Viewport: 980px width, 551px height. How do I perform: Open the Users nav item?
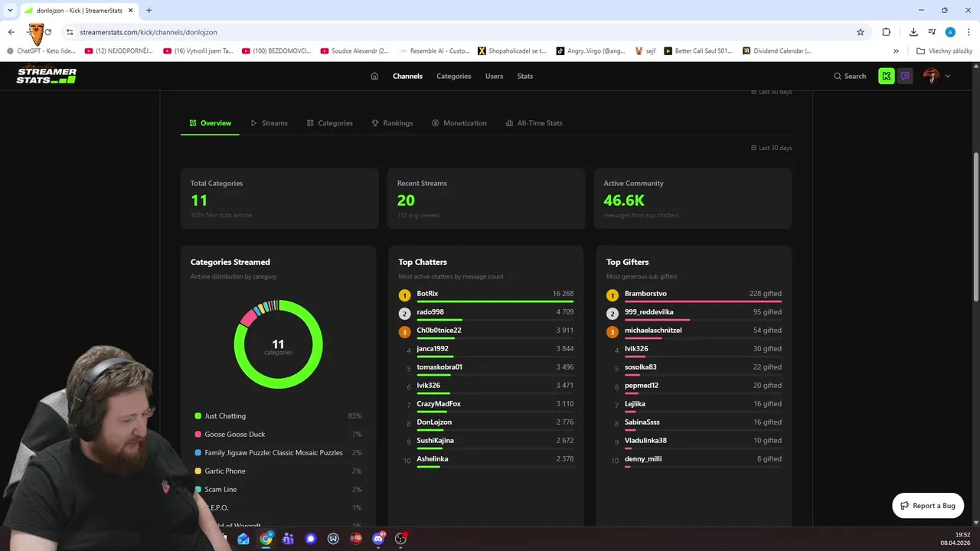(494, 76)
